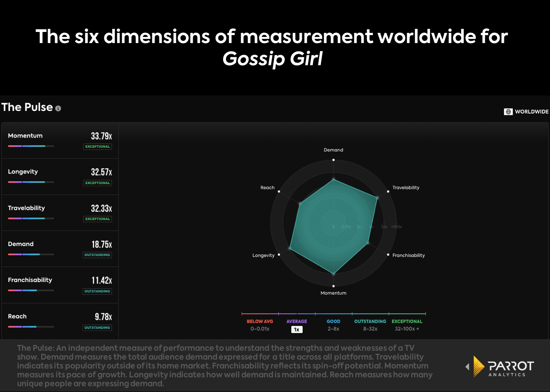Click the 32.57x Longevity value

pyautogui.click(x=101, y=172)
